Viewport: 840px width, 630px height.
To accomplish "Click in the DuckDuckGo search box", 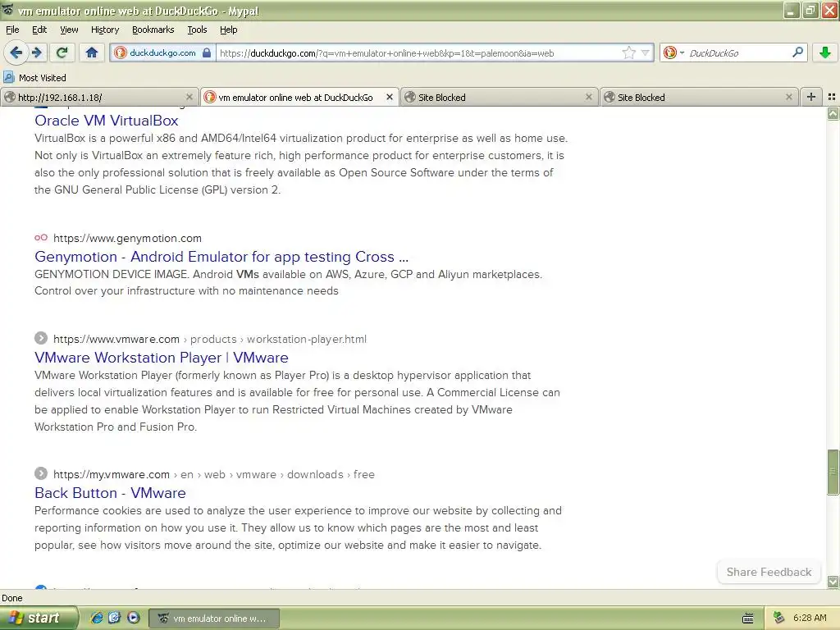I will tap(737, 53).
